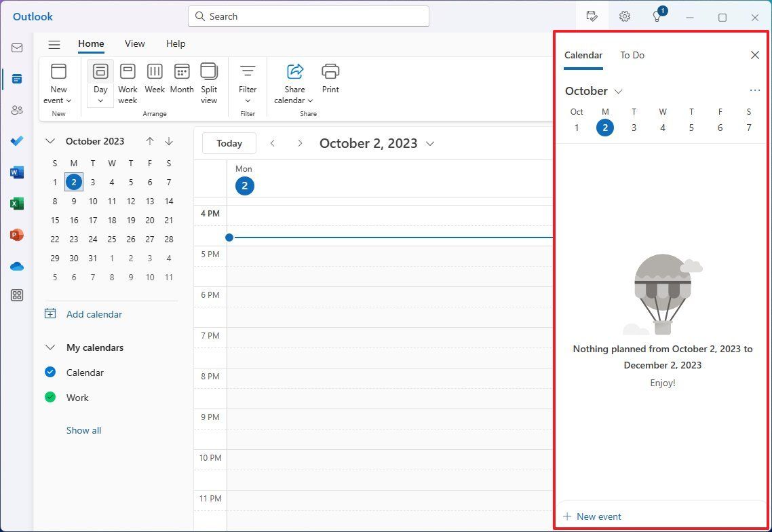This screenshot has width=772, height=532.
Task: Click the Show all link
Action: (x=83, y=430)
